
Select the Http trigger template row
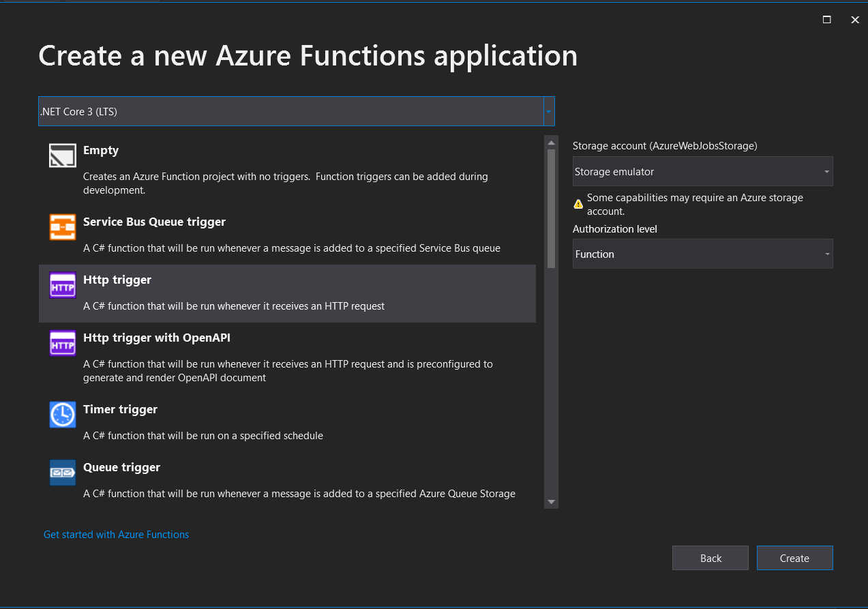(x=286, y=293)
